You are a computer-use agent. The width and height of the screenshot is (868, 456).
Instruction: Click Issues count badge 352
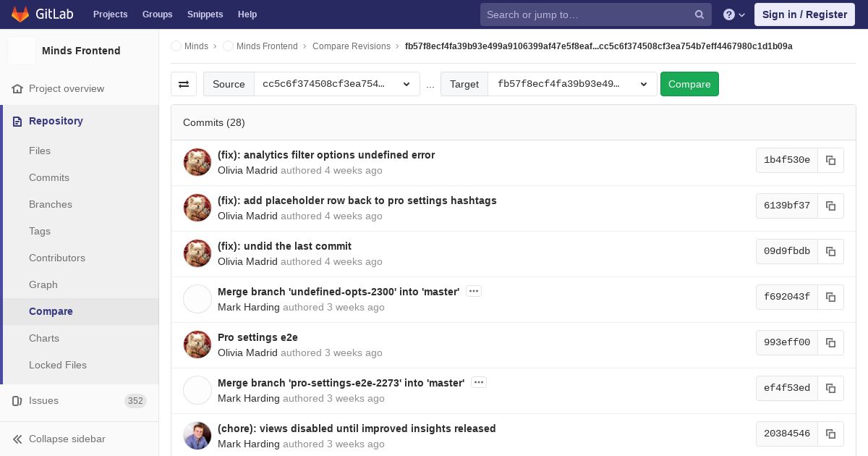[x=135, y=401]
